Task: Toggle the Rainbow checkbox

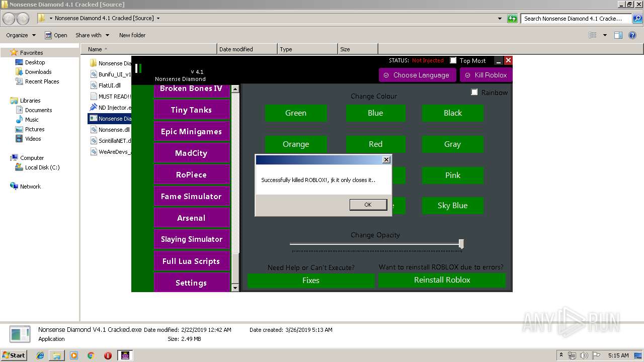Action: point(474,92)
